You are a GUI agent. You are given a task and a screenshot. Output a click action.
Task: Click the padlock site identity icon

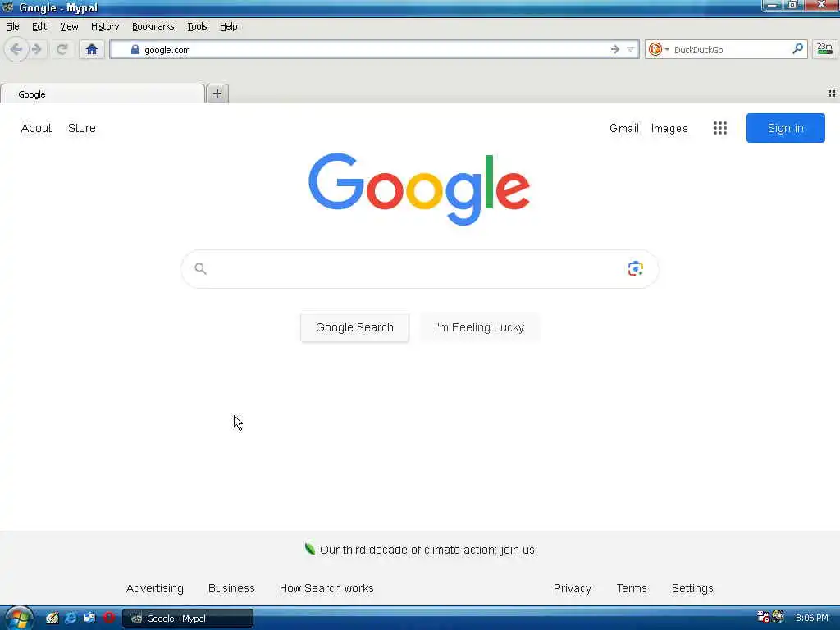135,50
